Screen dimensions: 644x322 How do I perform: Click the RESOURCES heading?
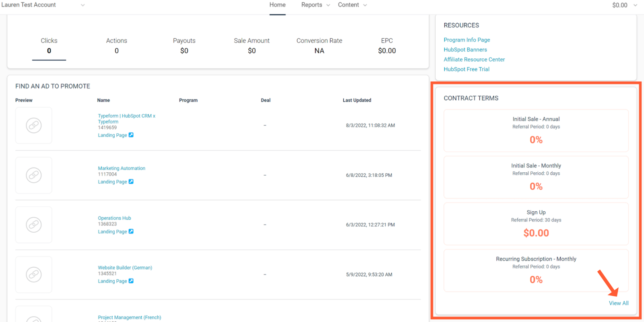click(461, 25)
